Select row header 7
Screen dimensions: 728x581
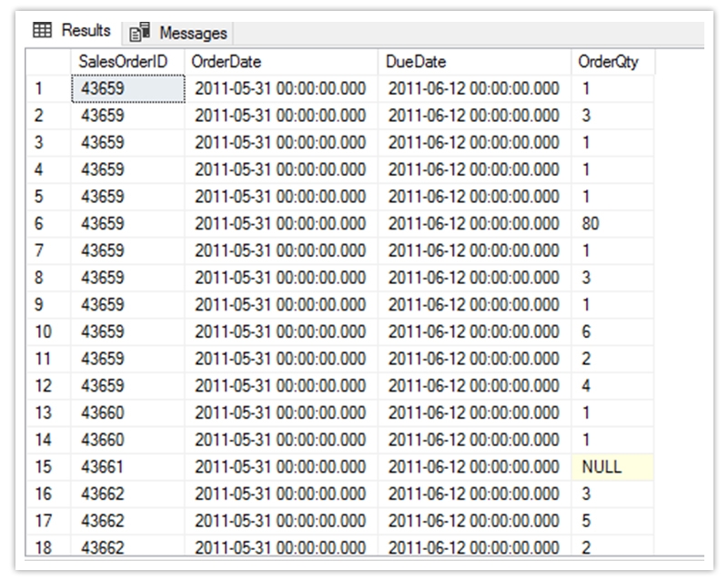[48, 250]
